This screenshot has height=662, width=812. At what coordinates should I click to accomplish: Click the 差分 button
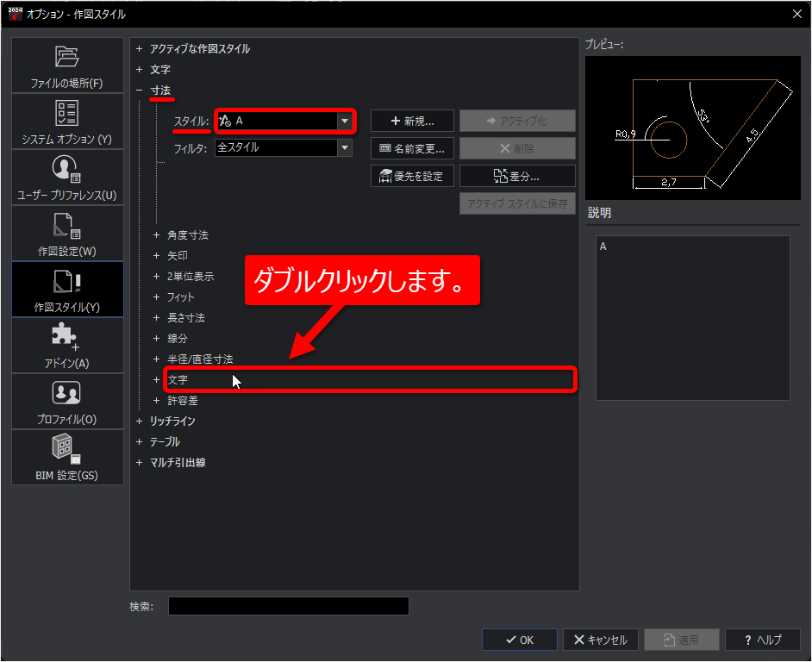coord(517,176)
